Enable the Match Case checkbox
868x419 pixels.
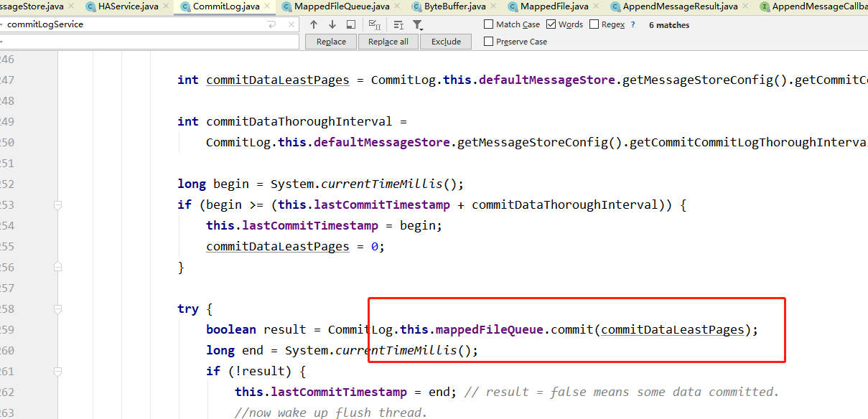(x=489, y=24)
